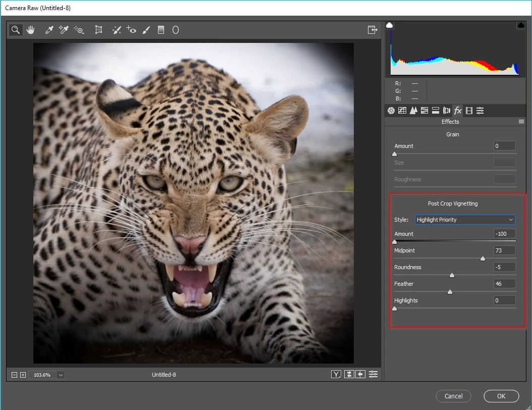This screenshot has width=532, height=410.
Task: Toggle the shadow clipping warning
Action: click(389, 25)
